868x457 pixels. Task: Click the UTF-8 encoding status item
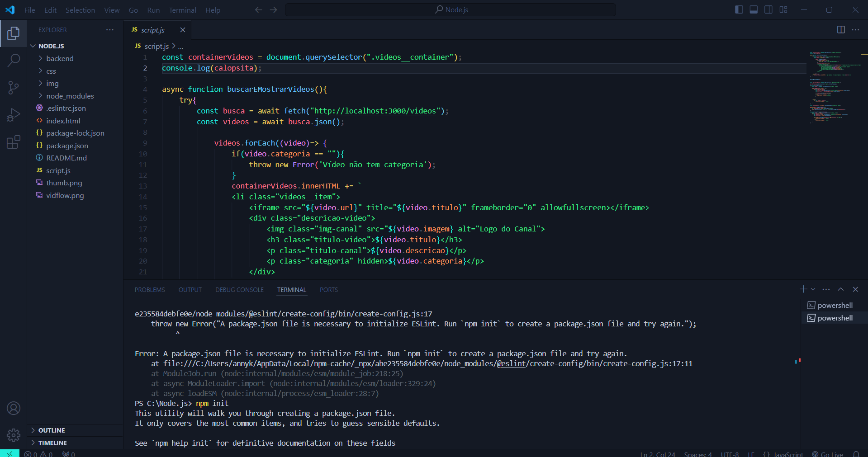coord(730,454)
